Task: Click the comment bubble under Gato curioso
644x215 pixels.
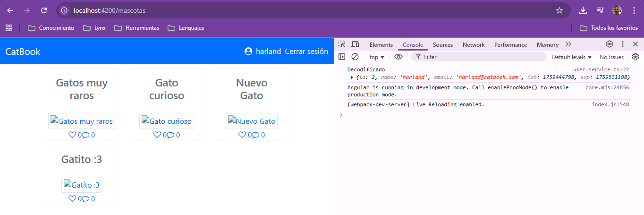Action: click(170, 135)
